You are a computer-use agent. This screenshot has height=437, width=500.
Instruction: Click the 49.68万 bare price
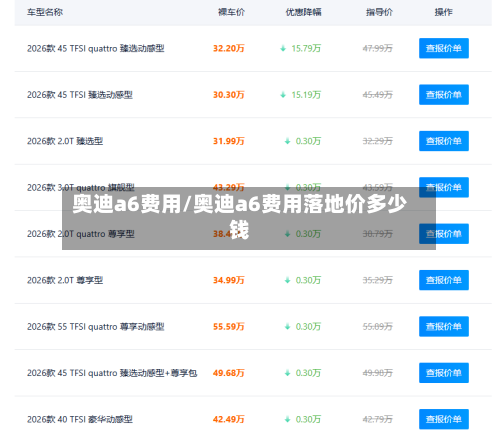(x=229, y=373)
